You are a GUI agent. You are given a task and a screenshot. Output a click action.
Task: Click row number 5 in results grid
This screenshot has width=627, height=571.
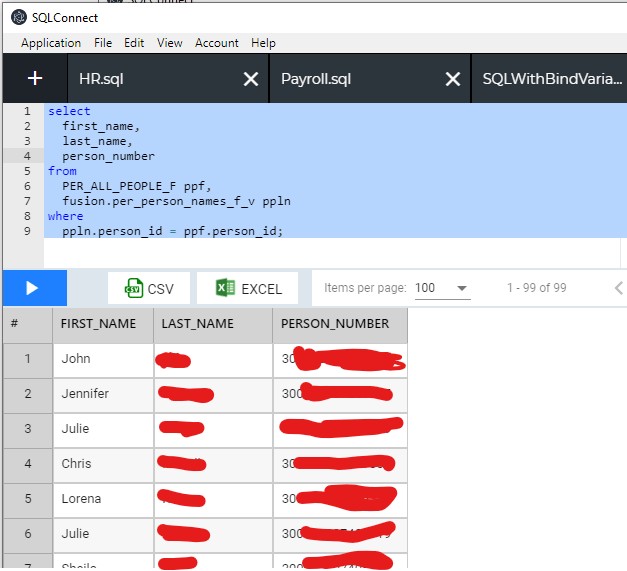(28, 499)
